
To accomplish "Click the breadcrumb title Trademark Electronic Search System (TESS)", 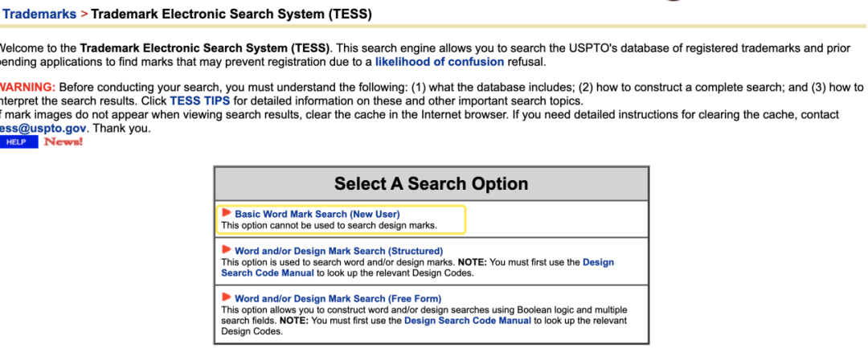I will [231, 14].
